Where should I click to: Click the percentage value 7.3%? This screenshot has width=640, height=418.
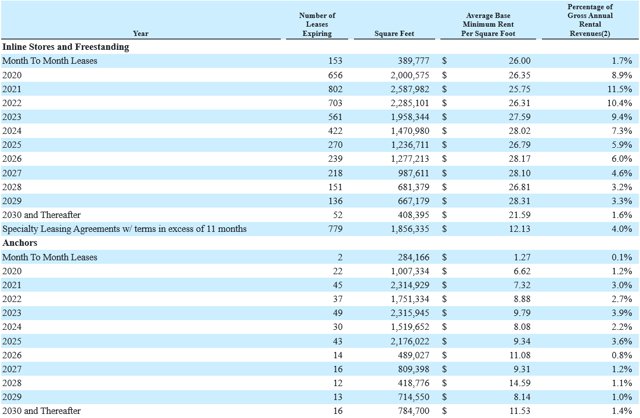click(x=622, y=131)
